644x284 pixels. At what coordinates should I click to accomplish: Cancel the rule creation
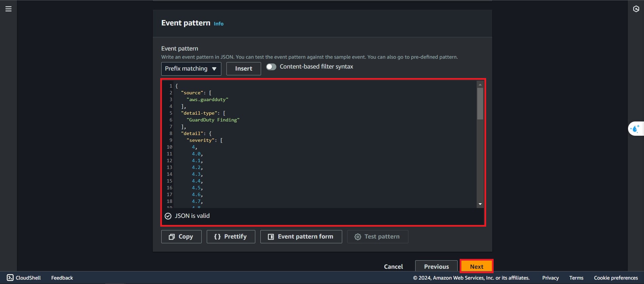[x=393, y=266]
